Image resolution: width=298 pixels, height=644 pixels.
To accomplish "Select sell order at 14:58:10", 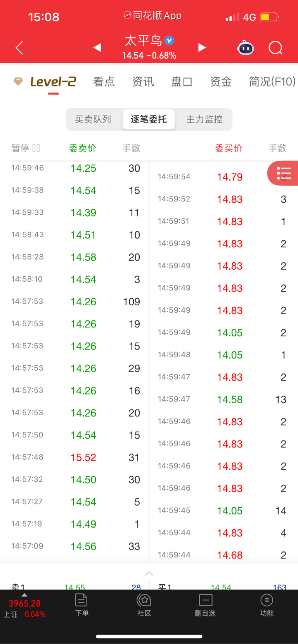I will coord(76,279).
